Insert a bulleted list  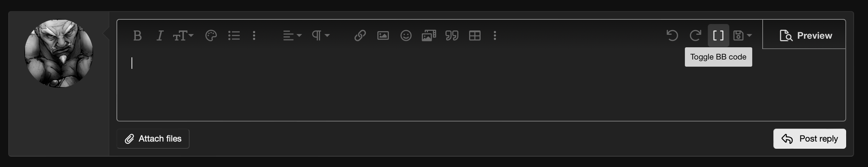234,35
